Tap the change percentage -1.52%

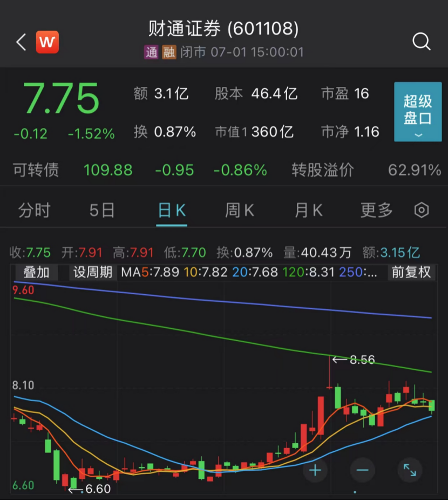pyautogui.click(x=91, y=134)
